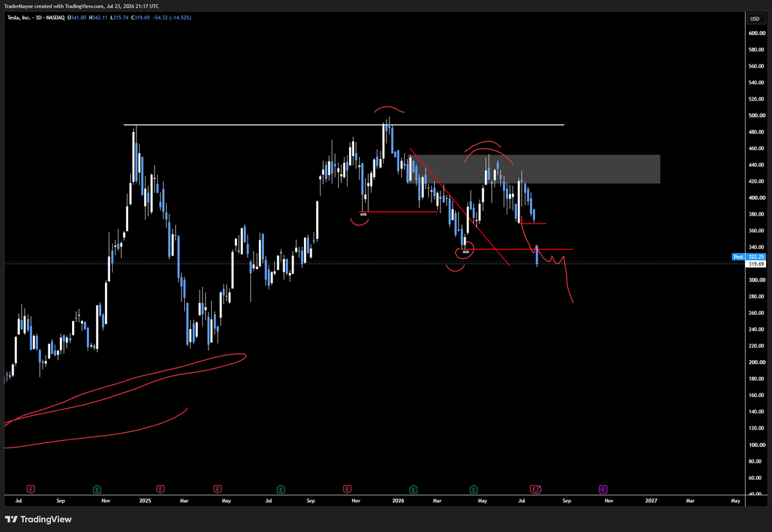772x532 pixels.
Task: Select the red earnings marker between Mar and May 2025
Action: click(217, 489)
